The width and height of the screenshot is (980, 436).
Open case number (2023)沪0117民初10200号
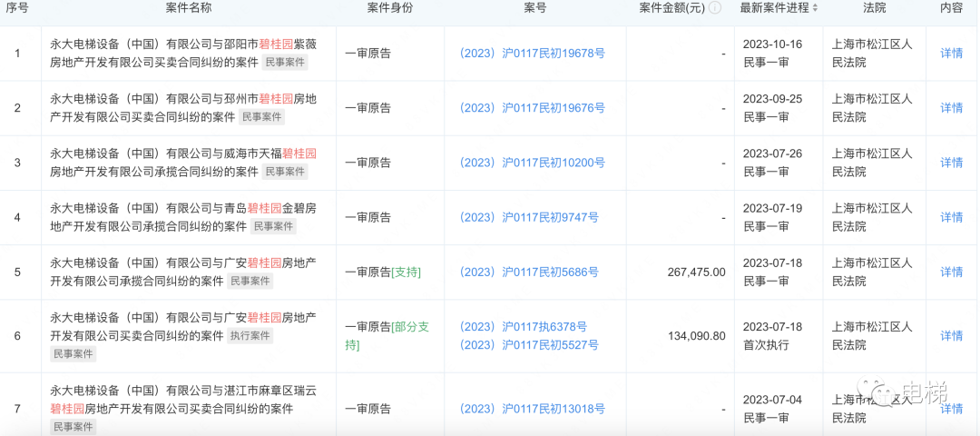(x=532, y=163)
